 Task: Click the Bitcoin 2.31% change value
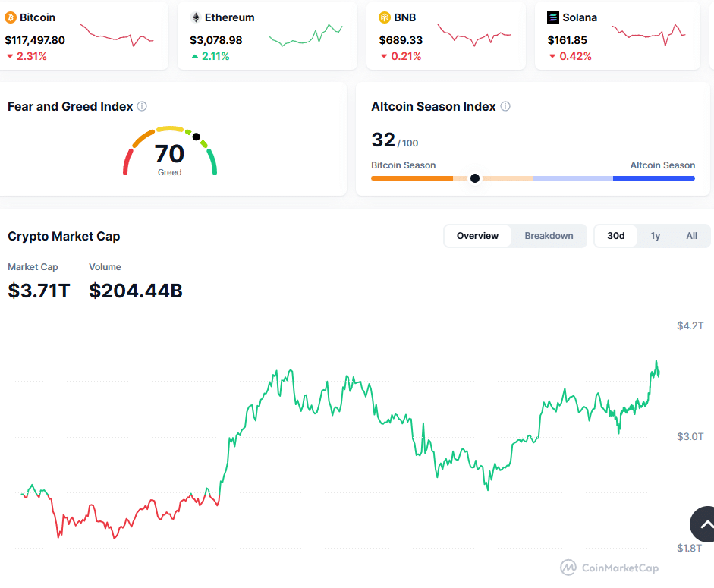32,56
